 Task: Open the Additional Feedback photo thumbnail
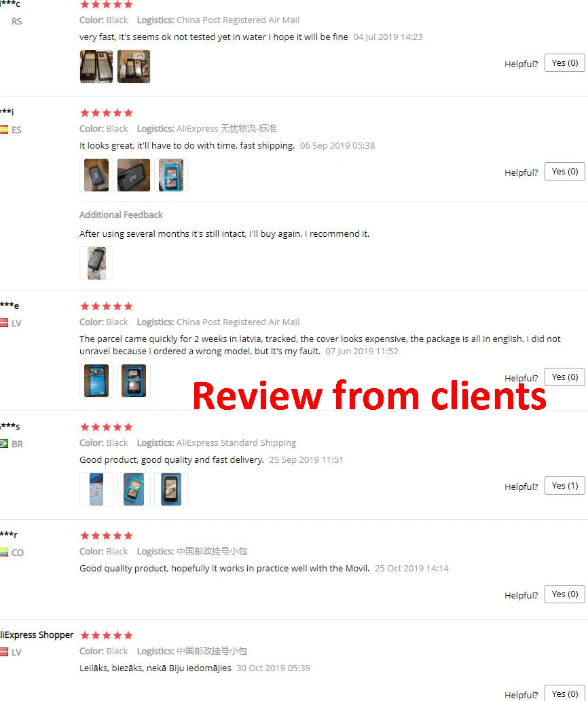96,263
